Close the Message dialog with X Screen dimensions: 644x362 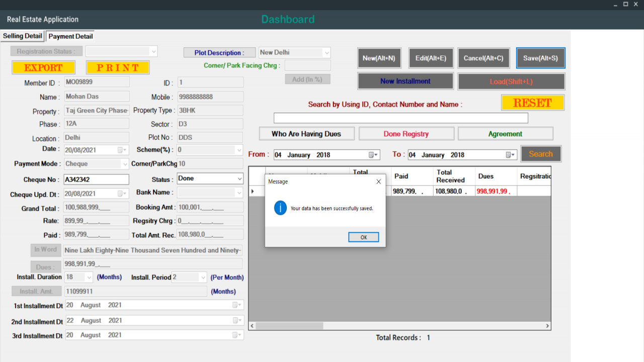tap(379, 182)
